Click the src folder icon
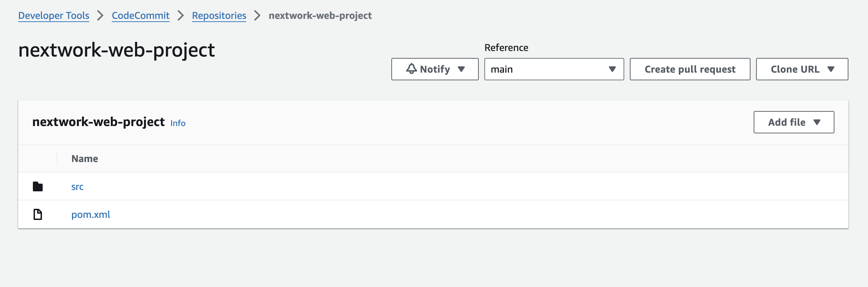The width and height of the screenshot is (868, 287). [x=38, y=186]
